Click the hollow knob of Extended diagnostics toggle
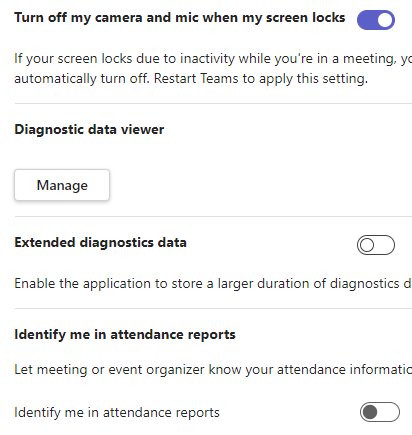This screenshot has width=412, height=435. coord(367,245)
